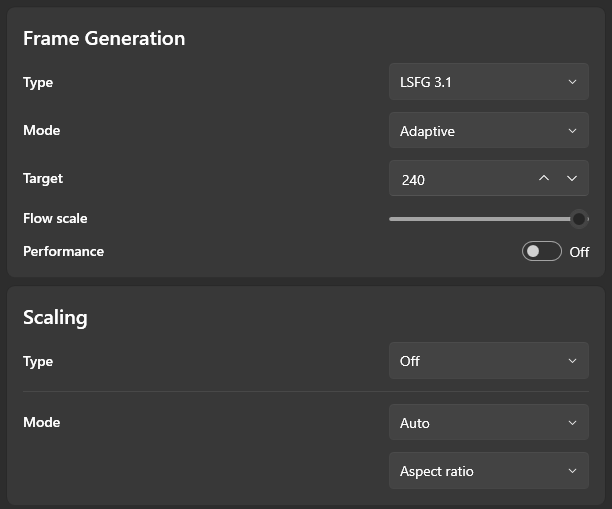Decrease Target value with down arrow
612x509 pixels.
tap(572, 178)
